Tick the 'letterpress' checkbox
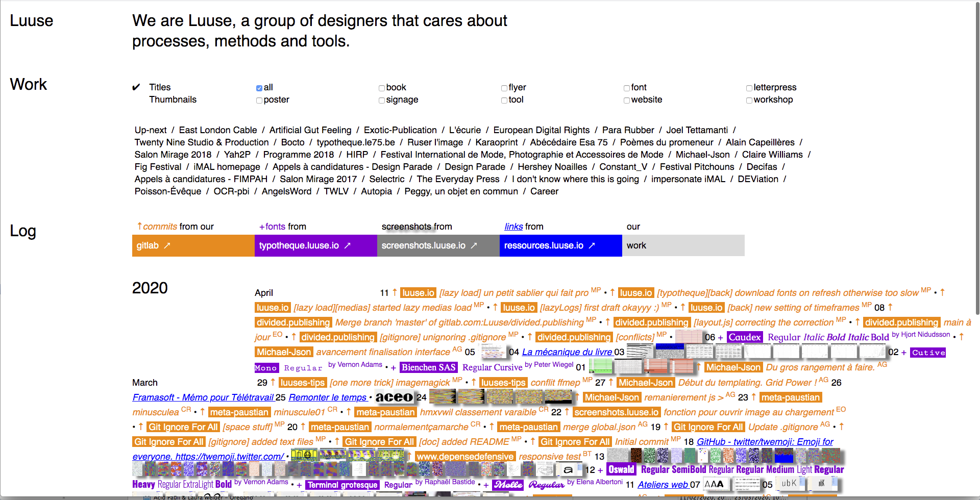The image size is (980, 500). 749,88
